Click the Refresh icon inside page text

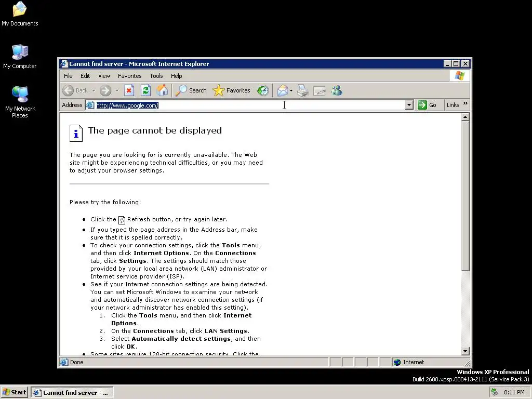point(122,220)
